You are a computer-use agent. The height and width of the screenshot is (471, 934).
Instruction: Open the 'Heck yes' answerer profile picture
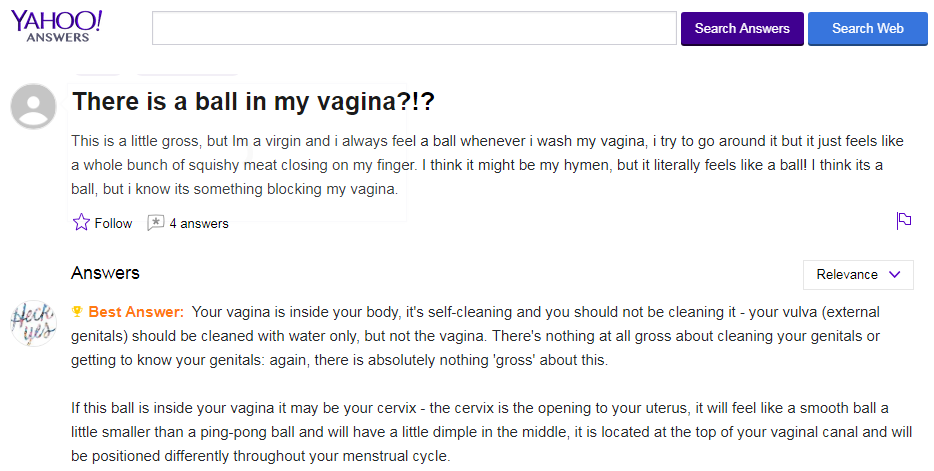(x=33, y=323)
